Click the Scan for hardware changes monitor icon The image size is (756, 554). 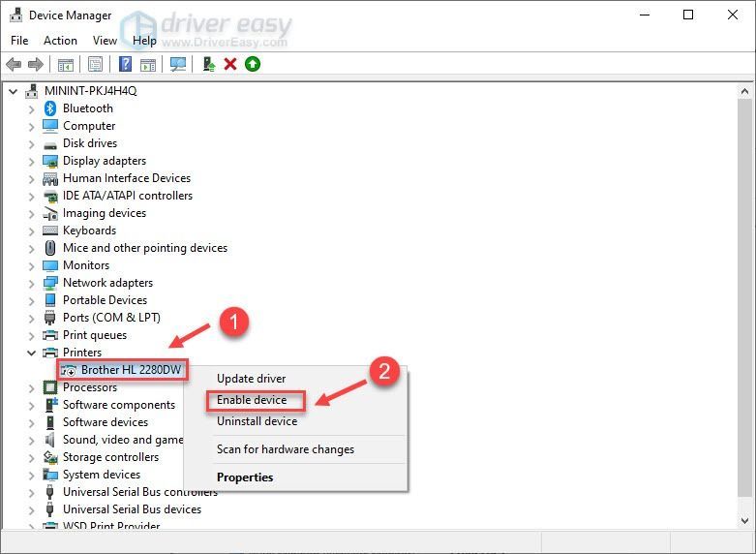178,64
